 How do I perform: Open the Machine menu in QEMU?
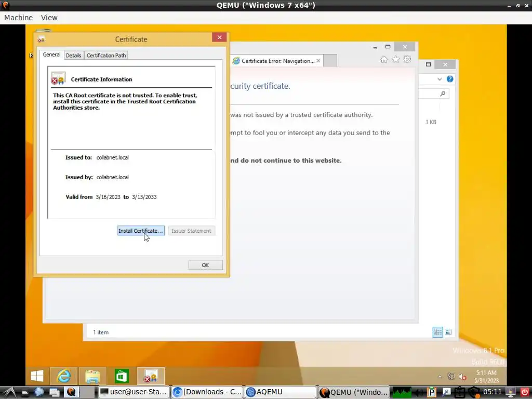pos(19,18)
